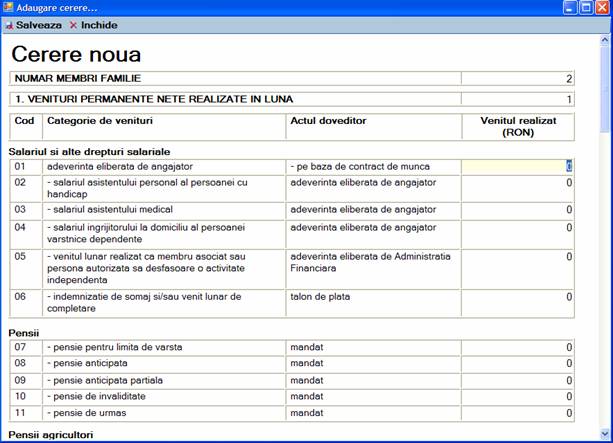Viewport: 613px width, 443px height.
Task: Click 'adeverinta eliberata de Administratia Financiara'
Action: click(370, 262)
